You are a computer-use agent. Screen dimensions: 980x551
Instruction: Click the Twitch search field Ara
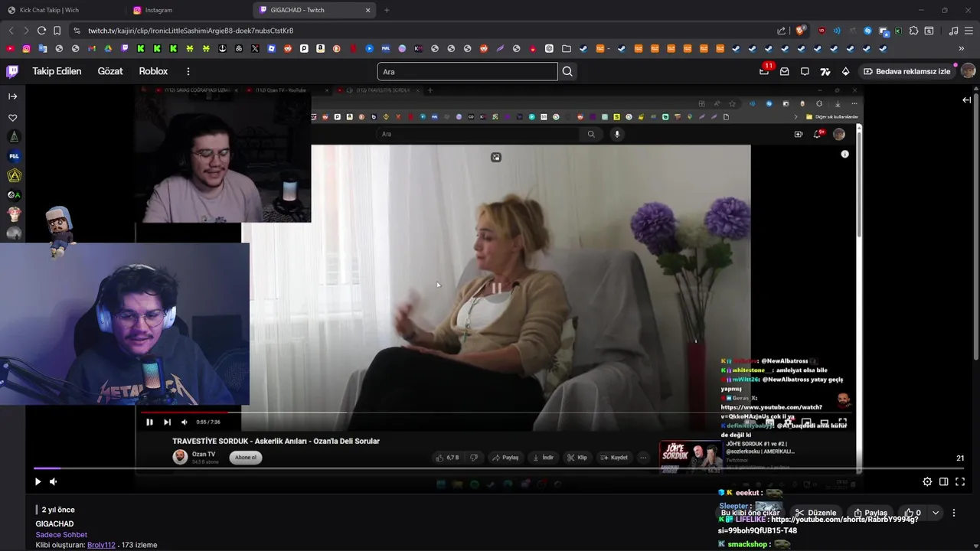click(467, 71)
